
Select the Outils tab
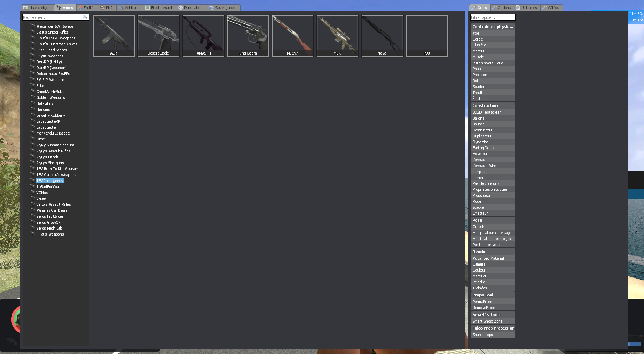coord(479,8)
